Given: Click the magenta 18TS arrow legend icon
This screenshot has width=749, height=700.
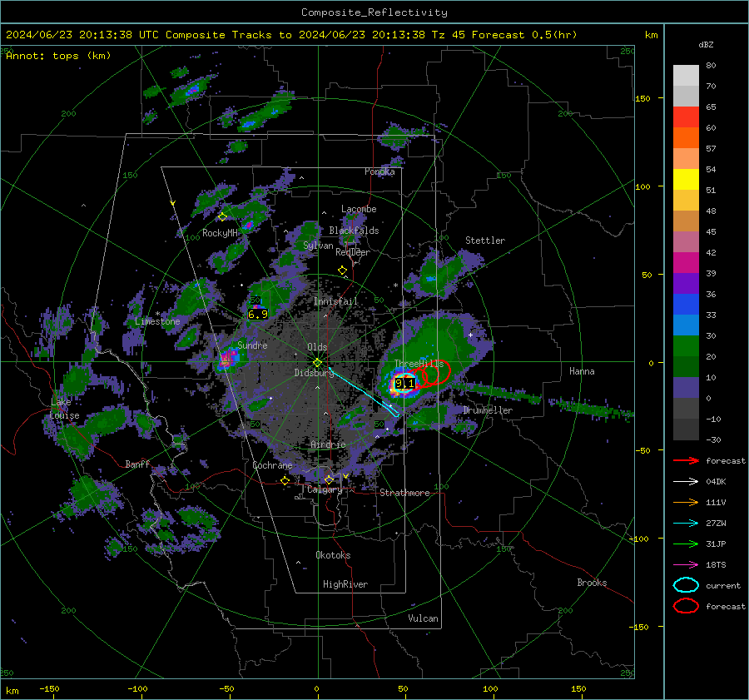Looking at the screenshot, I should coord(686,565).
